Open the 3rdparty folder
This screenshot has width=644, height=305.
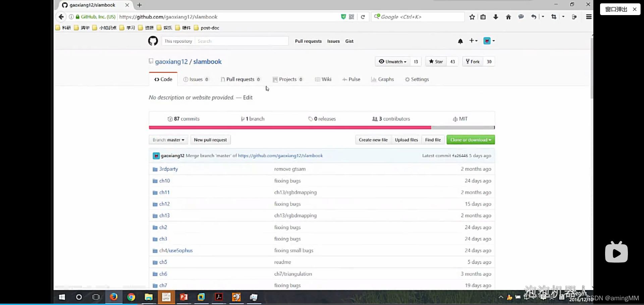168,169
